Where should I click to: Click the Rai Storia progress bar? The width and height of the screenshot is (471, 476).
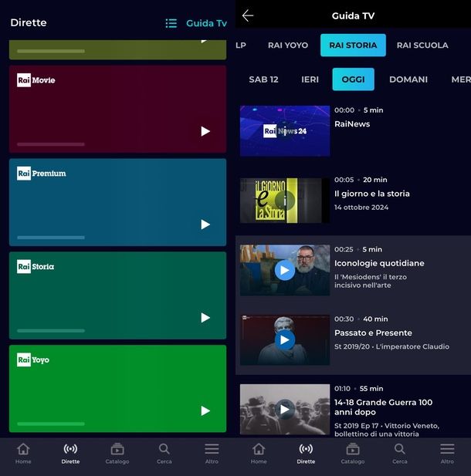51,331
